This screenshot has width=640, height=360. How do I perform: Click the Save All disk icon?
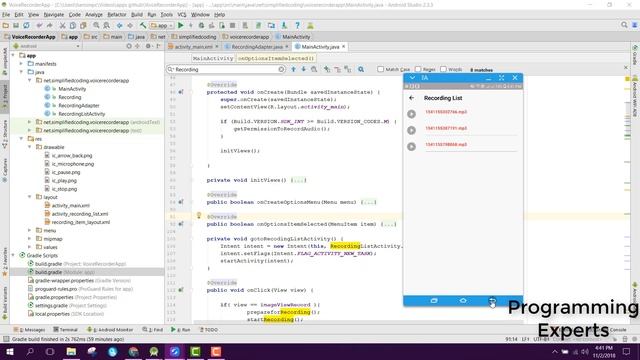16,25
